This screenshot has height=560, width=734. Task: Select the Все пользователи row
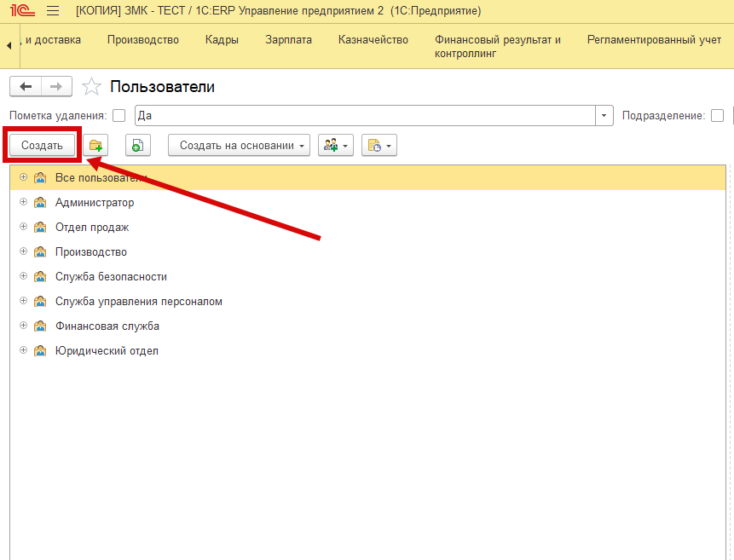tap(367, 177)
